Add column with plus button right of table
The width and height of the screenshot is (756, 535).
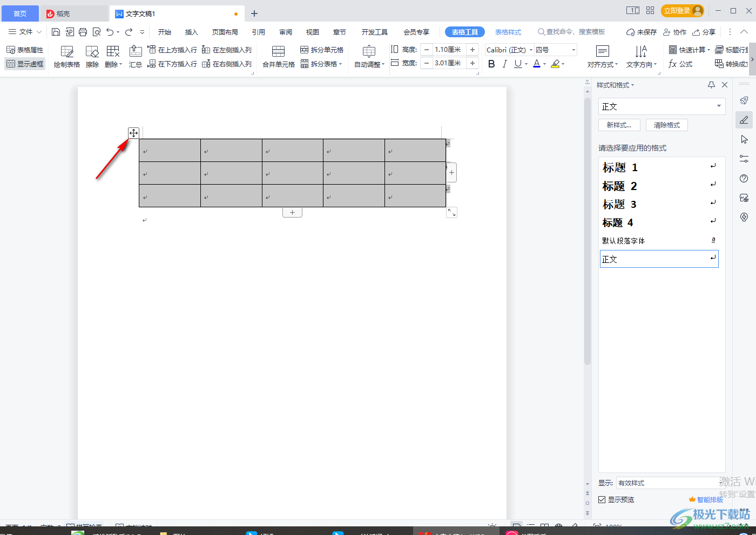coord(452,173)
